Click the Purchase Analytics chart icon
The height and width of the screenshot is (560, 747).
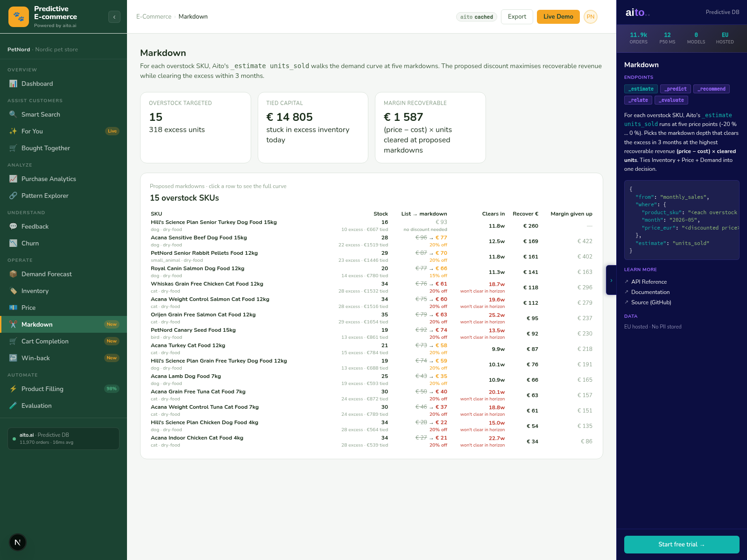13,179
